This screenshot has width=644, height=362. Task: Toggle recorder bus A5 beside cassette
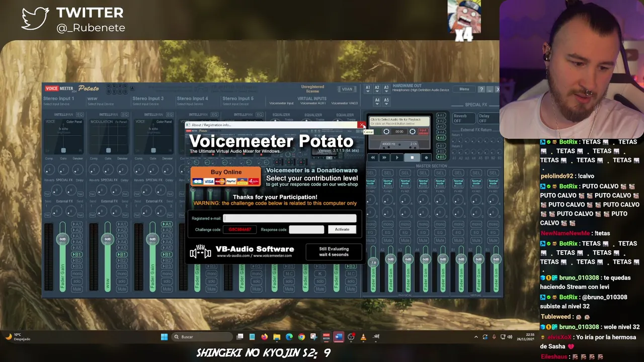click(441, 137)
